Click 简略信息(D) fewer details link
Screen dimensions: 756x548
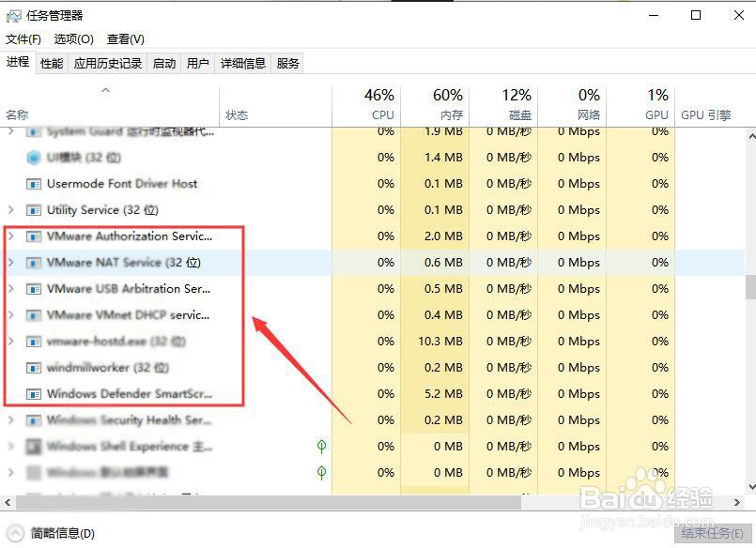coord(62,533)
